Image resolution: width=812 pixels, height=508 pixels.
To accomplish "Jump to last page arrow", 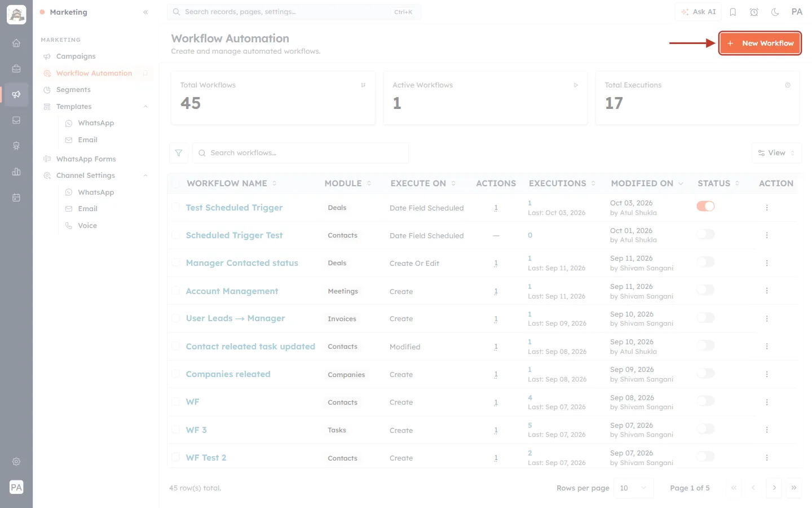I will [794, 488].
